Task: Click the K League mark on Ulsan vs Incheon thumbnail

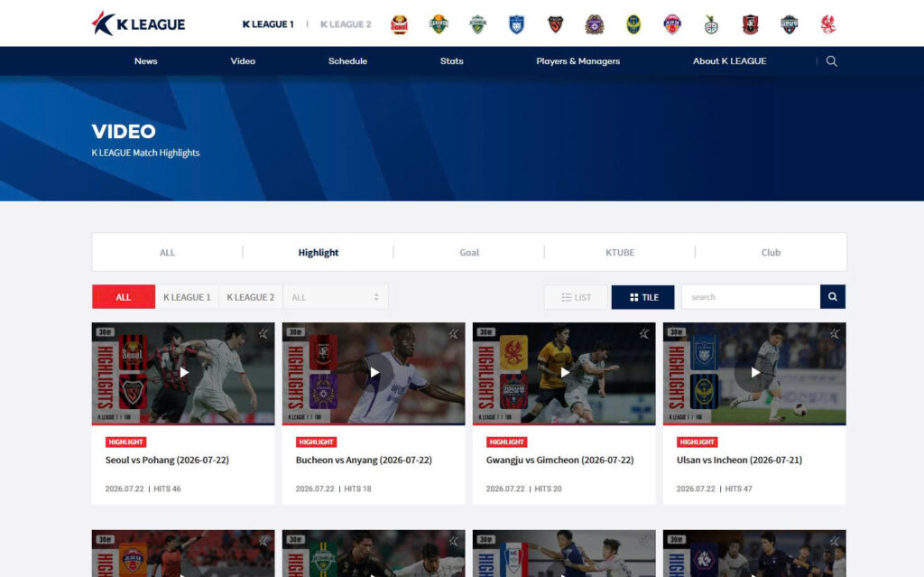Action: tap(835, 334)
